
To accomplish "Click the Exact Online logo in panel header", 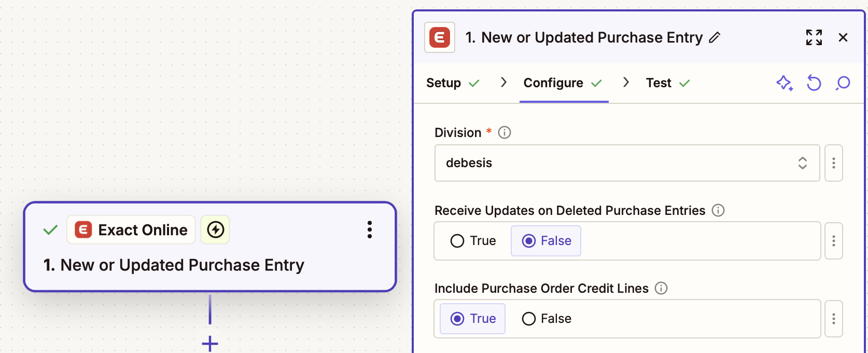I will (440, 37).
